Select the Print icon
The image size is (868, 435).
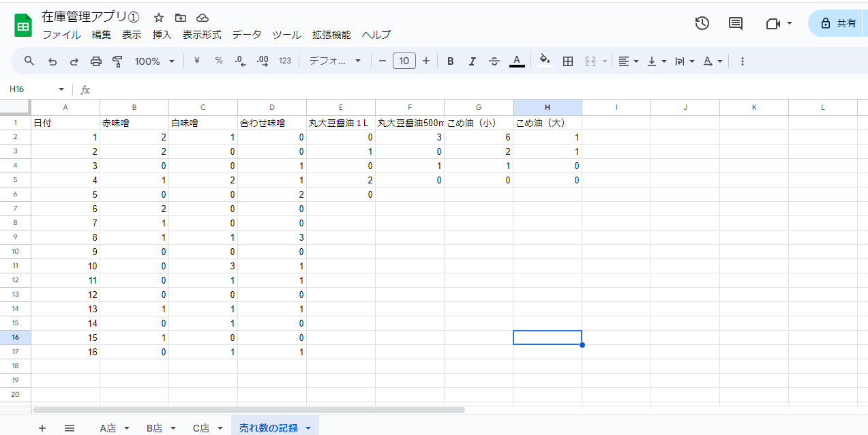pos(95,61)
